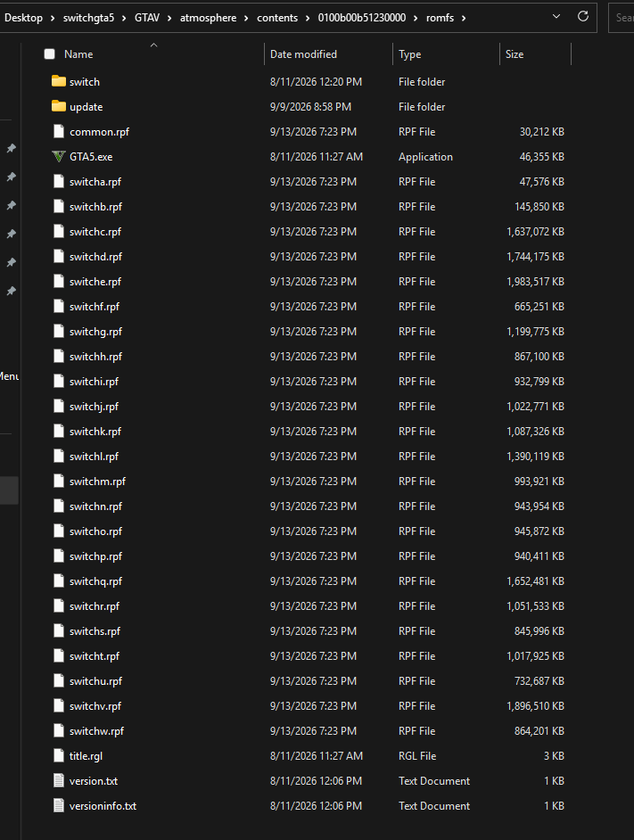Click the switchg.rpf file icon
This screenshot has height=840, width=634.
[x=59, y=331]
